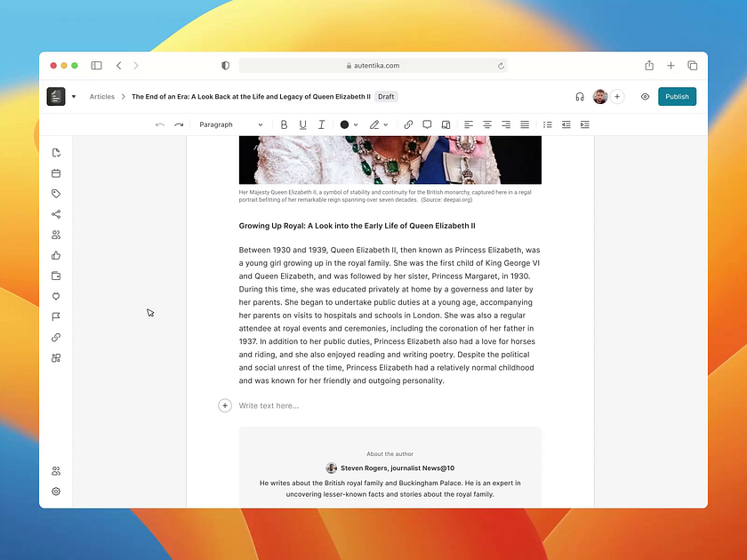The height and width of the screenshot is (560, 747).
Task: Insert a link from the toolbar
Action: (408, 124)
